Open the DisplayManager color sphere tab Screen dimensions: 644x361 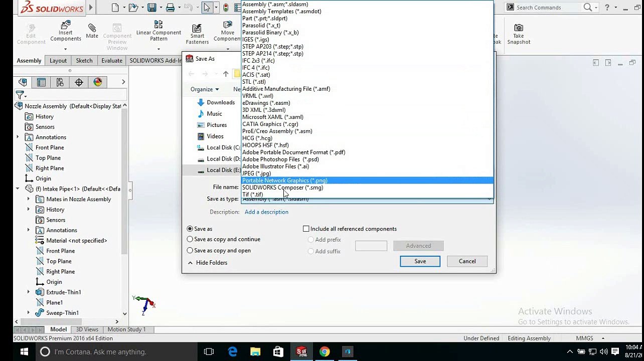click(x=97, y=82)
